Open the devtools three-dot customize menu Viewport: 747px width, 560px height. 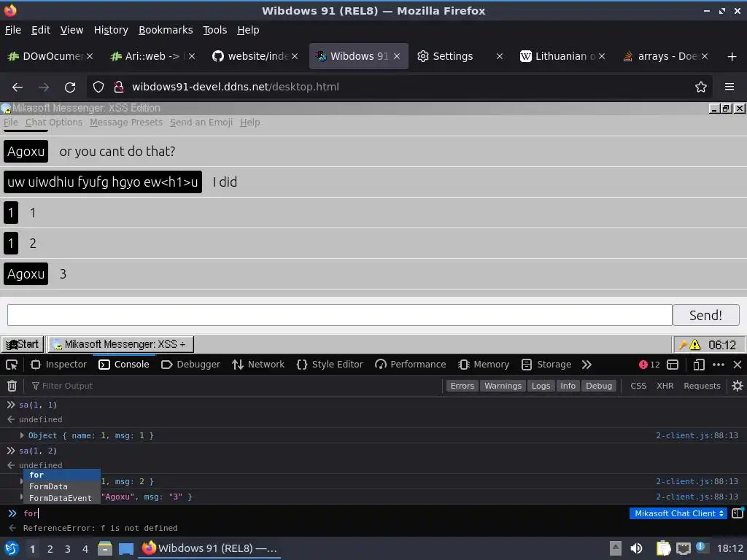coord(719,365)
